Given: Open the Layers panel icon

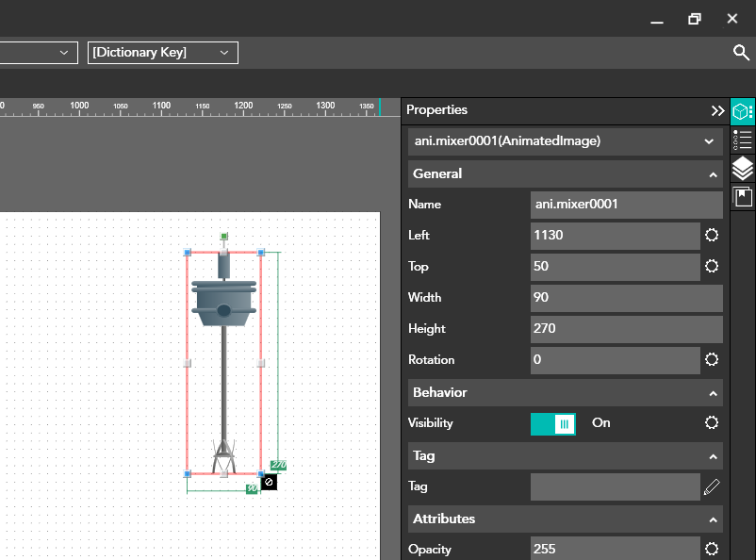Looking at the screenshot, I should 743,169.
